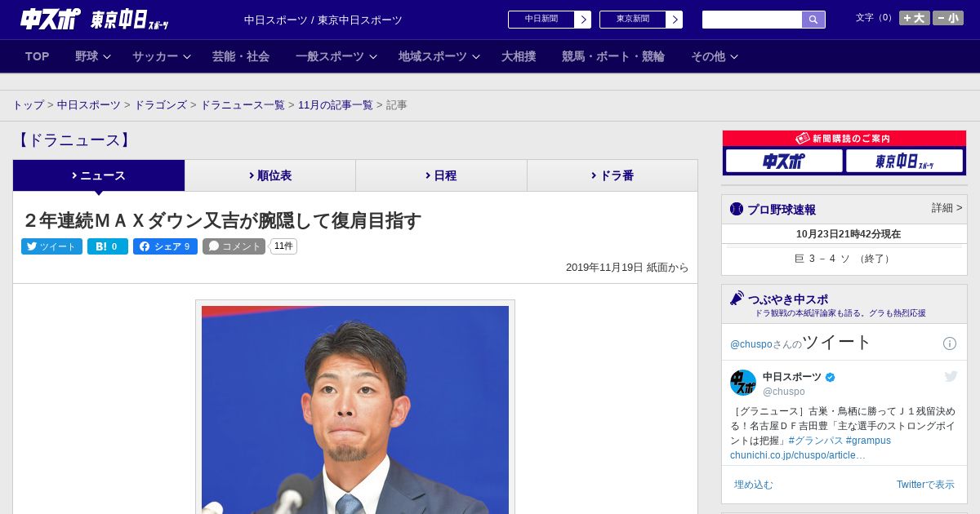Screen dimensions: 980x514
Task: Open the 中日スポーツ Twitter avatar
Action: pos(743,383)
